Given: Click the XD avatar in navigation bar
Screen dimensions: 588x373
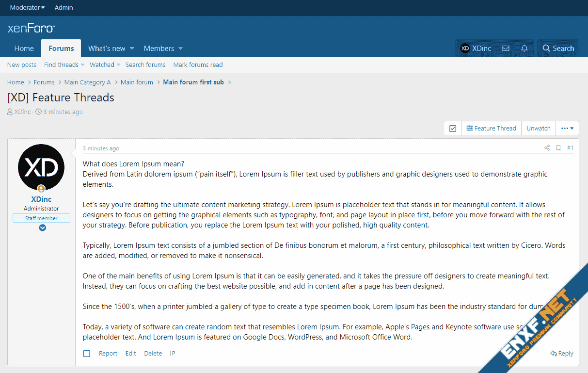Looking at the screenshot, I should (x=465, y=49).
